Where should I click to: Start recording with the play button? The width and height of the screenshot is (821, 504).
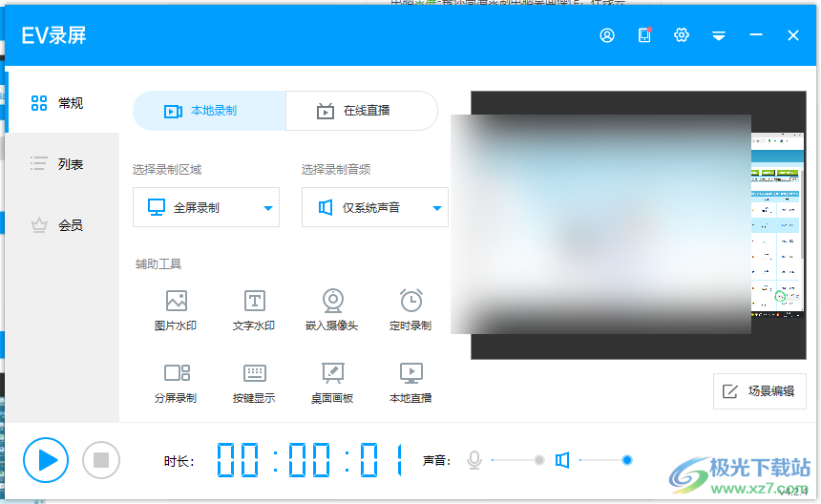point(46,460)
